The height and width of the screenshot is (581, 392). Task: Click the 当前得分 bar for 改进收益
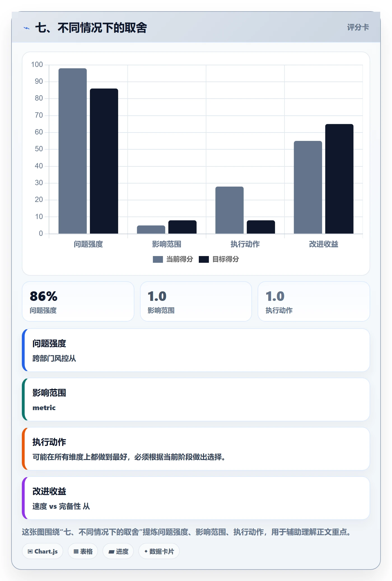click(x=308, y=187)
